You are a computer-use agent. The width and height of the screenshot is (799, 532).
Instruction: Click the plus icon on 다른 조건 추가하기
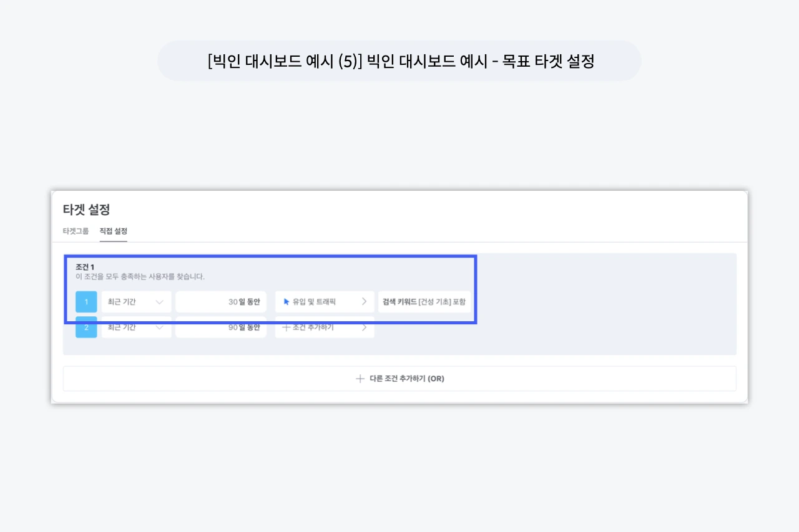coord(360,378)
